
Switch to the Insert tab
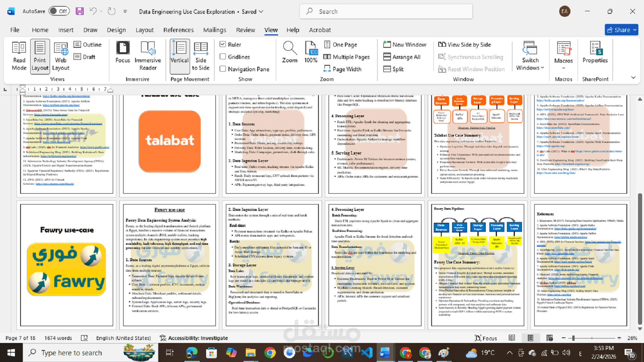[x=66, y=30]
